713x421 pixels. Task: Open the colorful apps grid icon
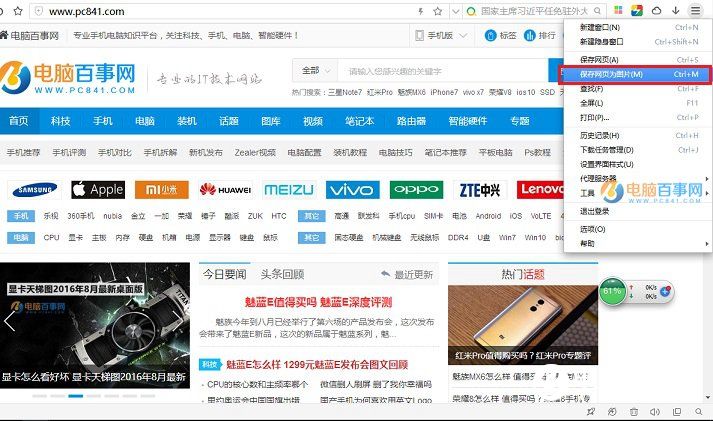pos(611,11)
